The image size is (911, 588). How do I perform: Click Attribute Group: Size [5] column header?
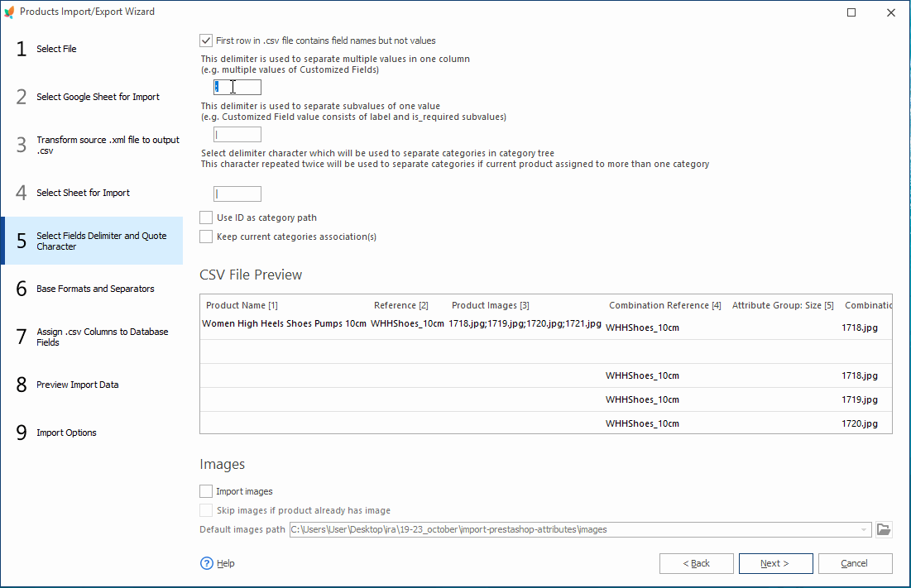pyautogui.click(x=783, y=305)
